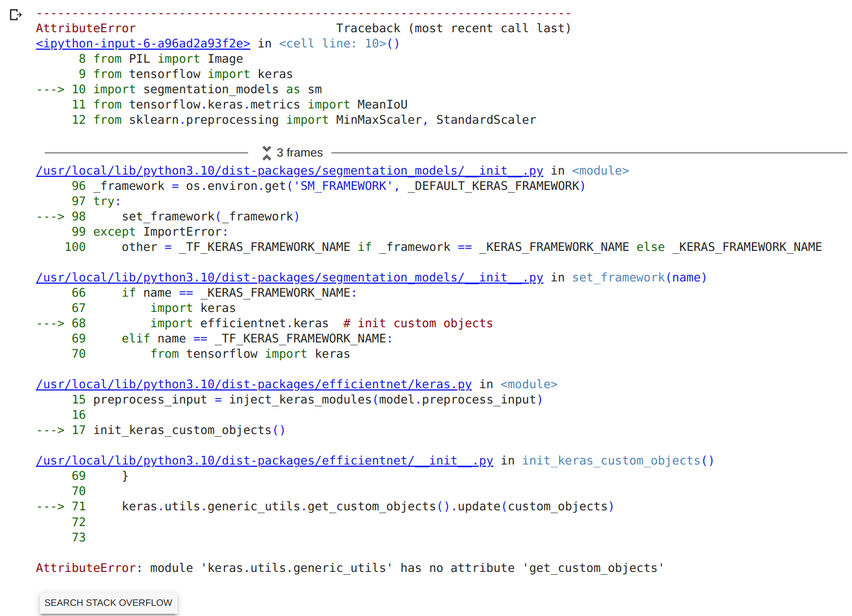This screenshot has width=852, height=616.
Task: Click the 'in set_framework(name)' text
Action: 629,277
